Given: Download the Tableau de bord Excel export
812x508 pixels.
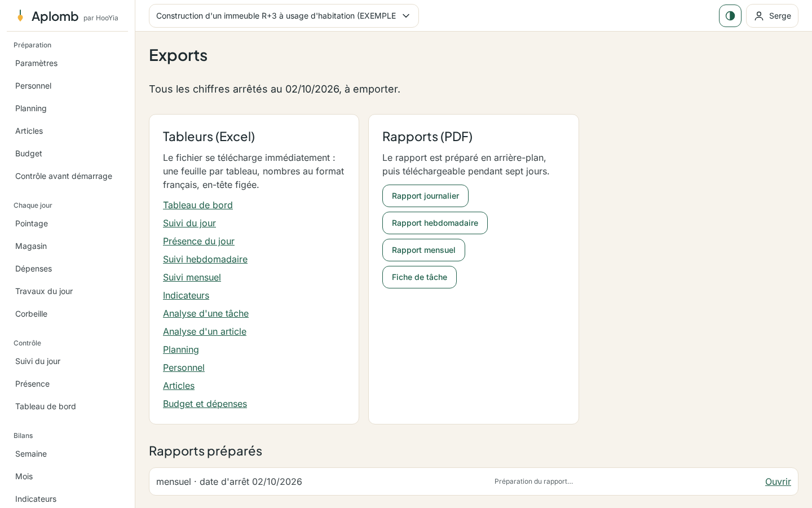Looking at the screenshot, I should 198,205.
